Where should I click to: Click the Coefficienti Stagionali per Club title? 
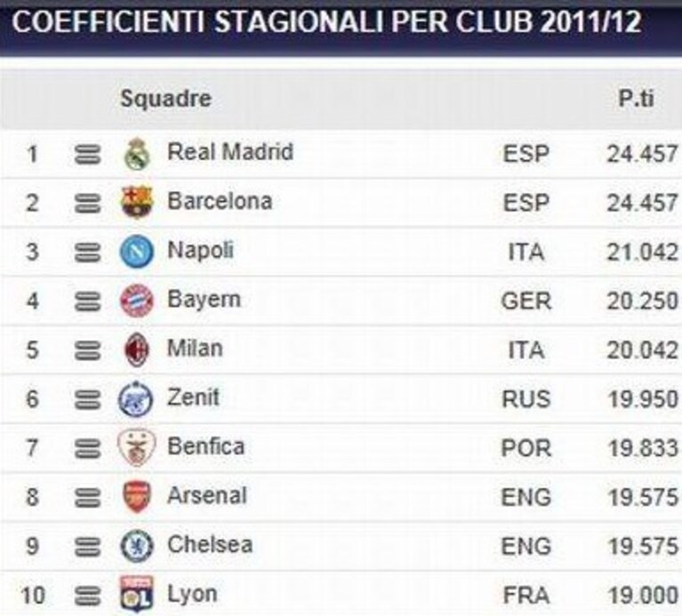[x=326, y=21]
